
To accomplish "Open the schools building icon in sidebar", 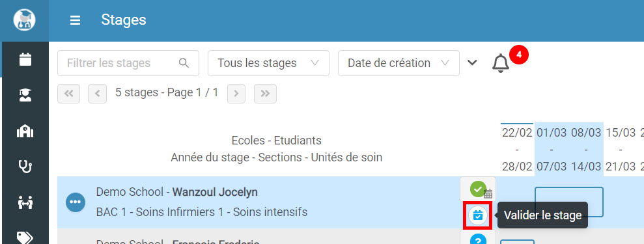I will point(25,131).
